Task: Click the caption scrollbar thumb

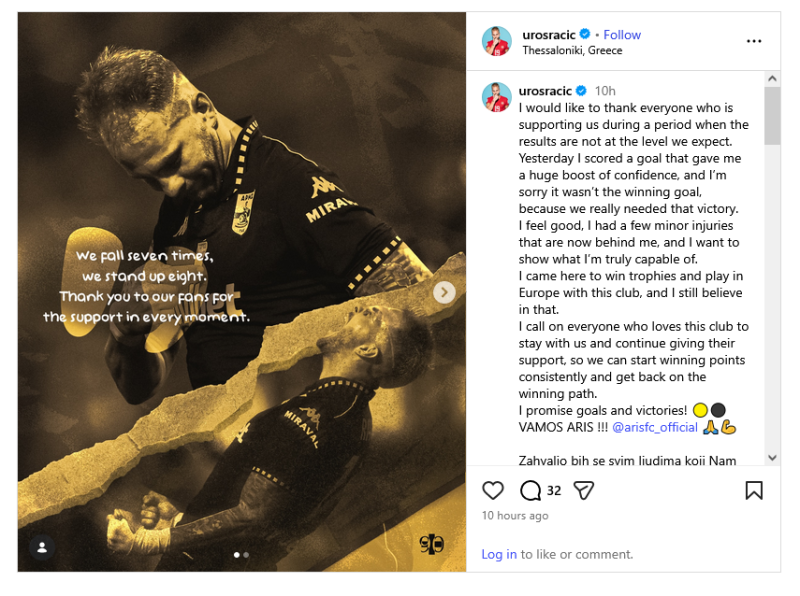Action: [x=772, y=116]
